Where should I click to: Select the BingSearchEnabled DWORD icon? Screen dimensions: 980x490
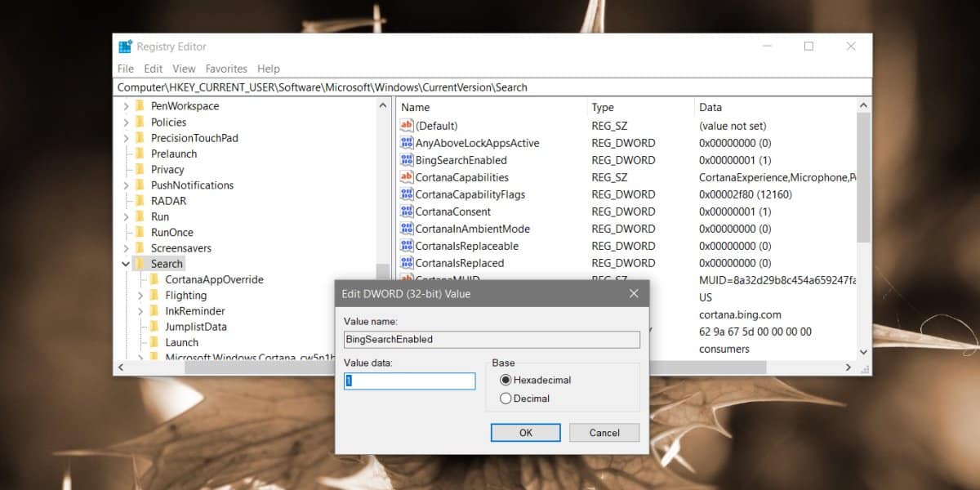[x=407, y=160]
